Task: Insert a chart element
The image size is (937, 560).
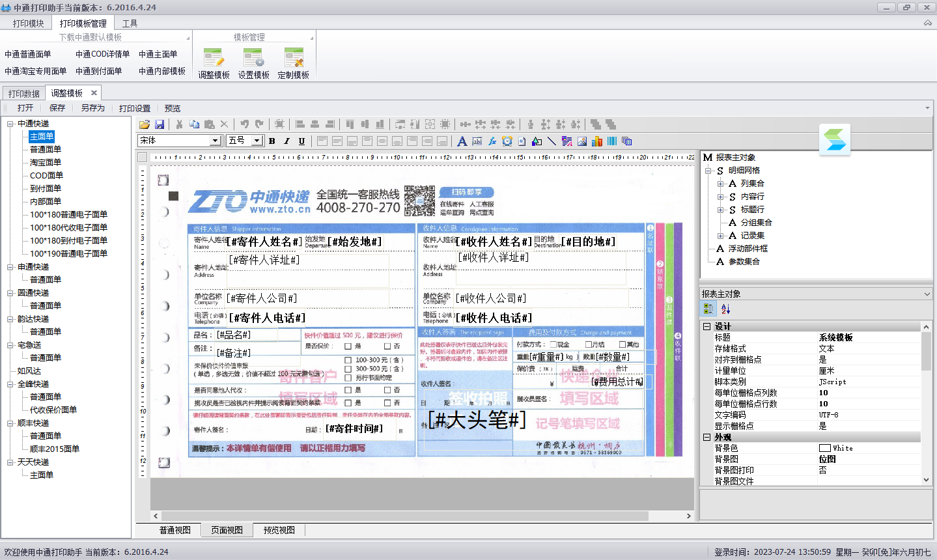Action: point(596,141)
